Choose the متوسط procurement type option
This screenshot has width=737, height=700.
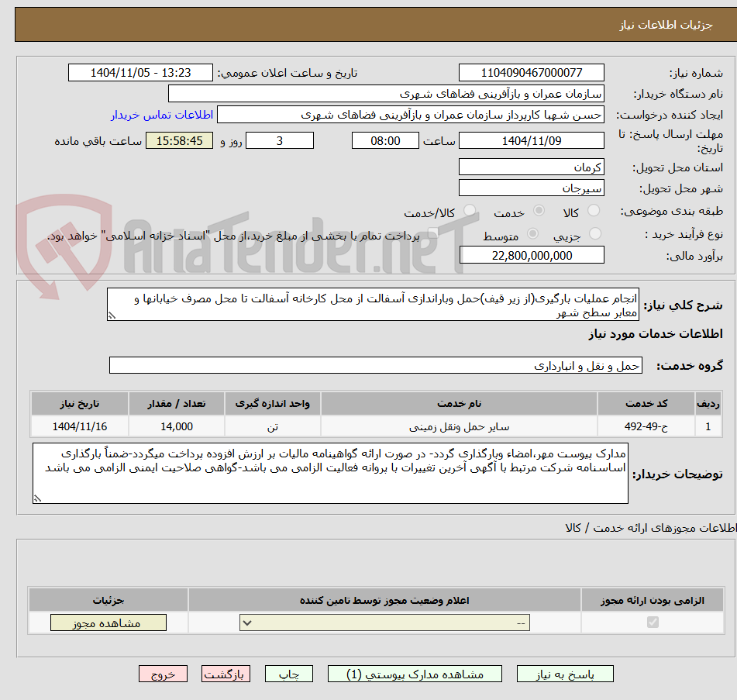click(x=532, y=235)
